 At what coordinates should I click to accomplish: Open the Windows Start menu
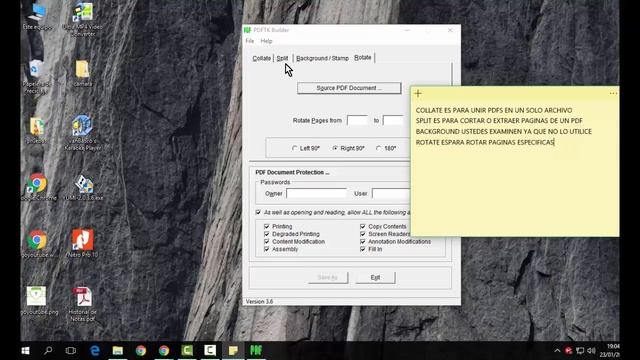click(25, 351)
